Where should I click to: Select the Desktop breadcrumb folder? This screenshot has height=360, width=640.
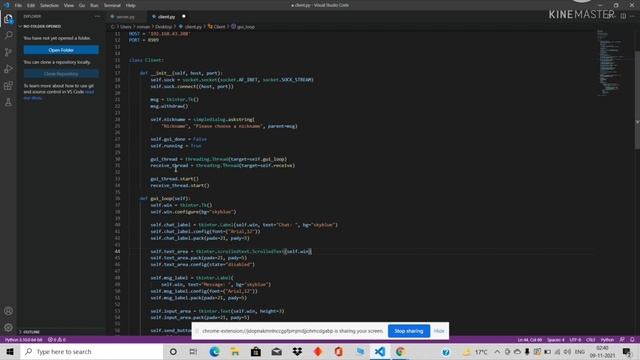[x=163, y=27]
